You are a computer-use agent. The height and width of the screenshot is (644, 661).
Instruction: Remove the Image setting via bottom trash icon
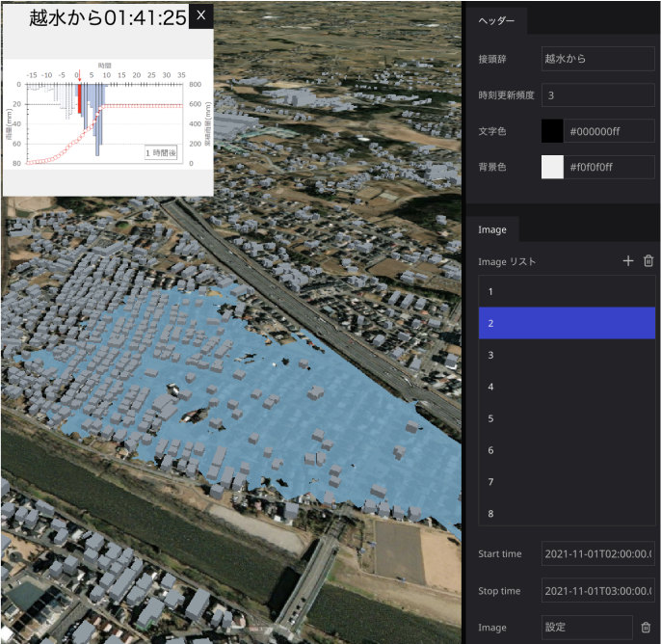[646, 628]
